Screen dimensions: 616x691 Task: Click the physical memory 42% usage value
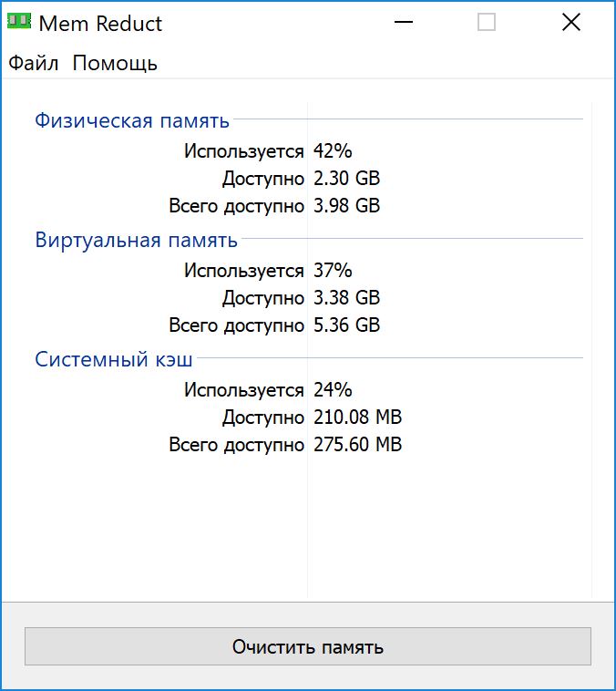pos(333,151)
